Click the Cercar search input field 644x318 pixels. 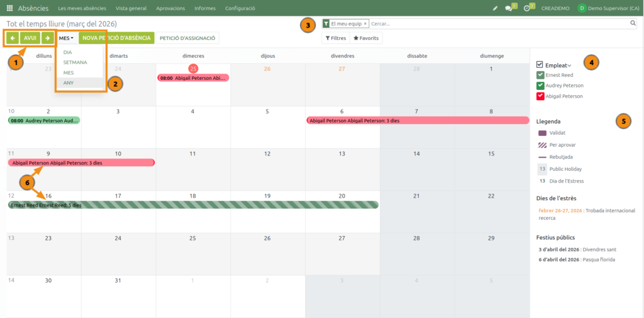(497, 23)
